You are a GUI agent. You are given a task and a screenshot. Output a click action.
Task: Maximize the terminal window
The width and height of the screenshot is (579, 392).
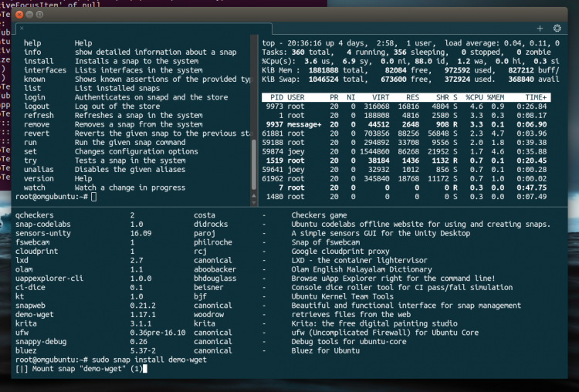click(39, 15)
